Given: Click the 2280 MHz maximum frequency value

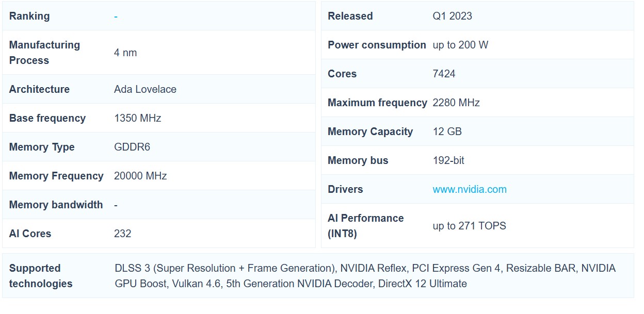Looking at the screenshot, I should 456,103.
